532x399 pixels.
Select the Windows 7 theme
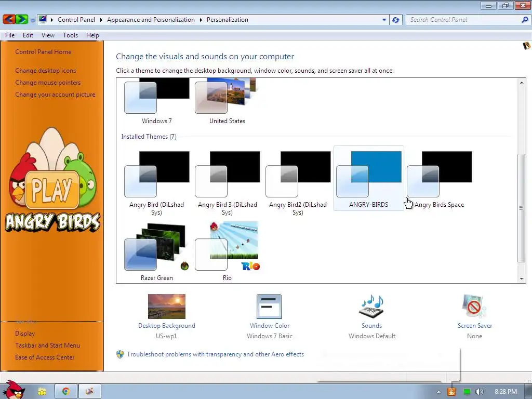point(157,102)
